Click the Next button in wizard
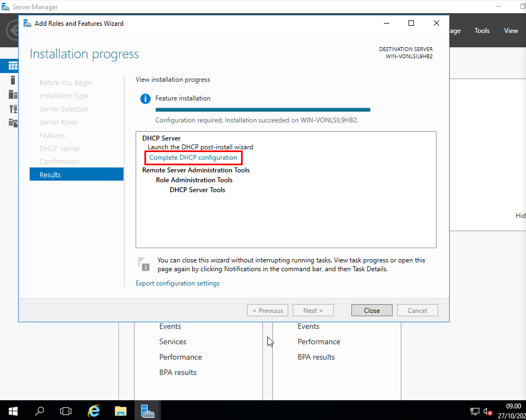 (313, 310)
